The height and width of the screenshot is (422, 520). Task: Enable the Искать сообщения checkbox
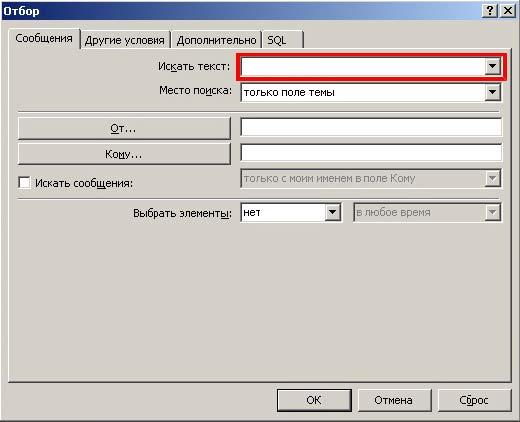click(25, 183)
